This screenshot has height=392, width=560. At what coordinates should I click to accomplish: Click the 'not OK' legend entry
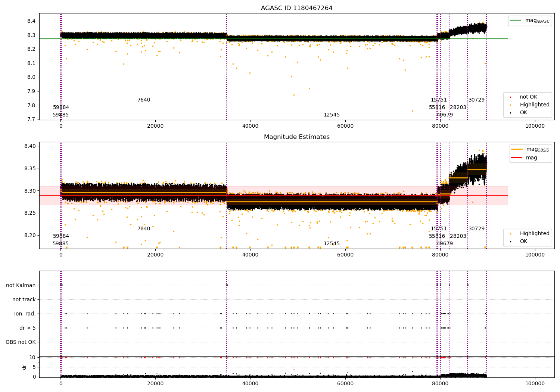(x=528, y=97)
